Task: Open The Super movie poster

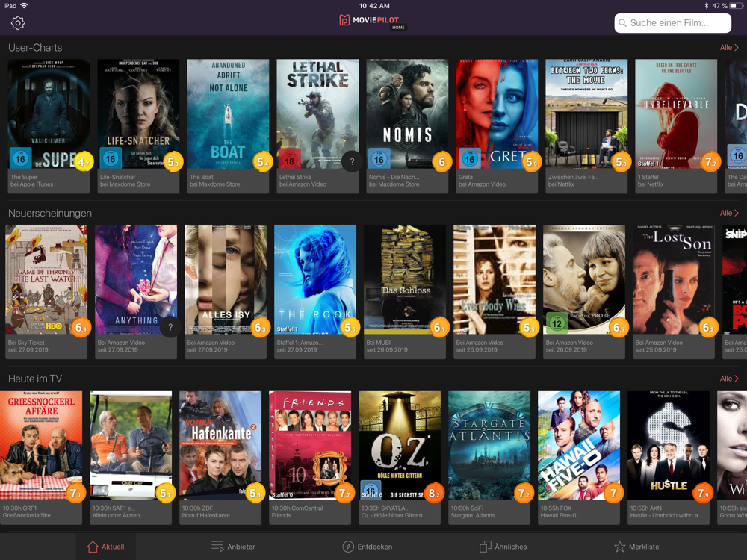Action: [x=49, y=113]
